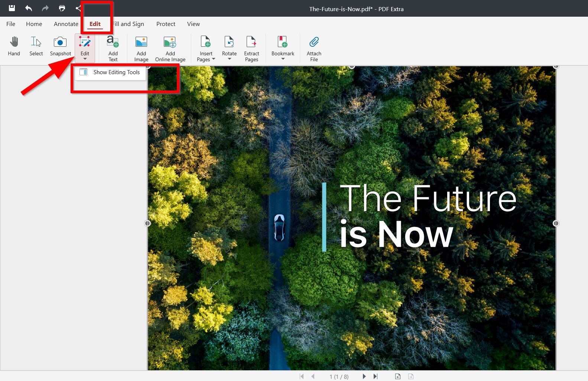Go to the previous page
The width and height of the screenshot is (588, 381).
[313, 376]
